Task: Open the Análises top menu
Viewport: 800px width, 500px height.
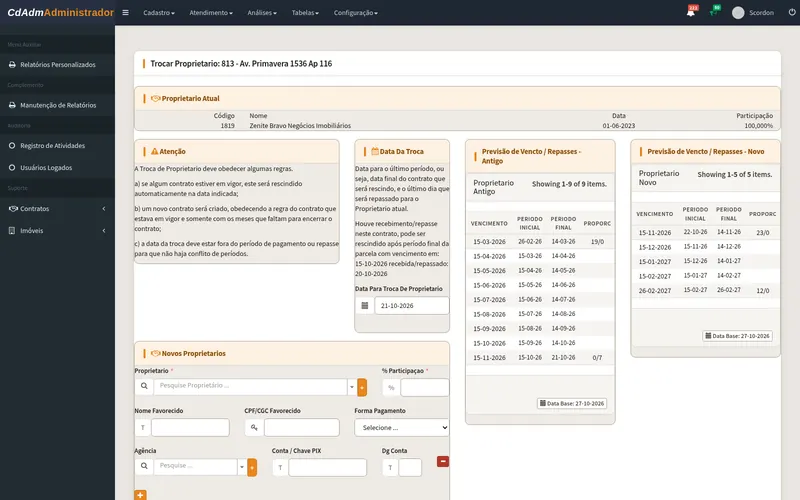Action: [262, 13]
